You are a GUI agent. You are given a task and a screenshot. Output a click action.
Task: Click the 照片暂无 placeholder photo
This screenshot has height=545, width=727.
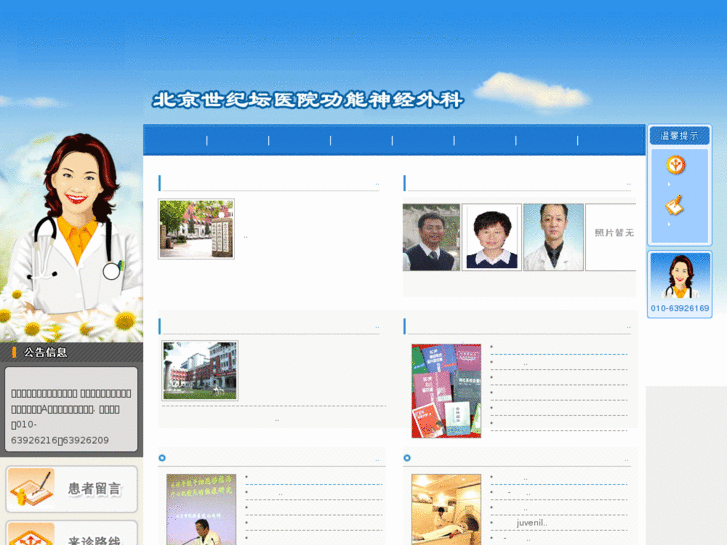pos(611,237)
